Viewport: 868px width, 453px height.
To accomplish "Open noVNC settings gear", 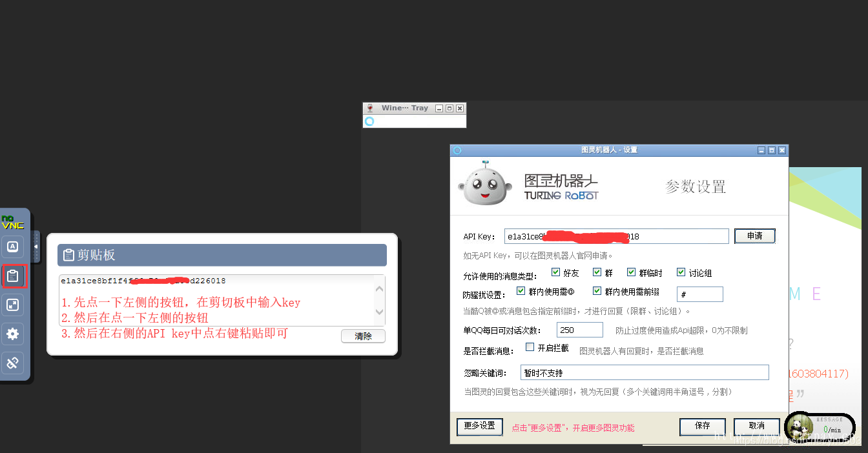I will click(x=12, y=334).
